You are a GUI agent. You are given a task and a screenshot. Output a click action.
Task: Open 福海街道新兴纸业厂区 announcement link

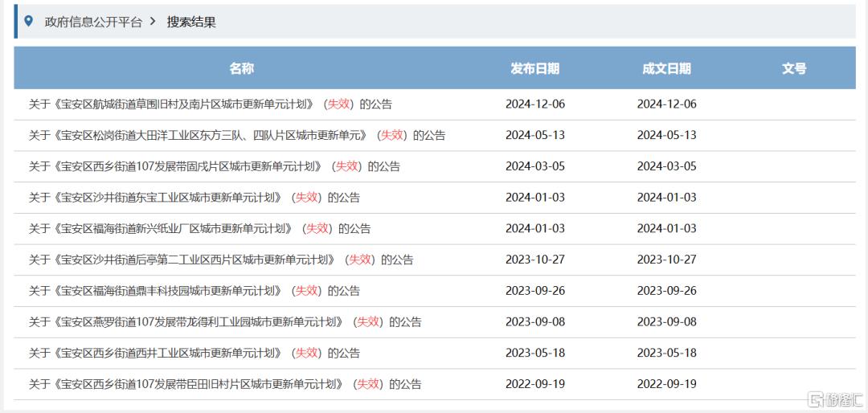click(x=200, y=228)
